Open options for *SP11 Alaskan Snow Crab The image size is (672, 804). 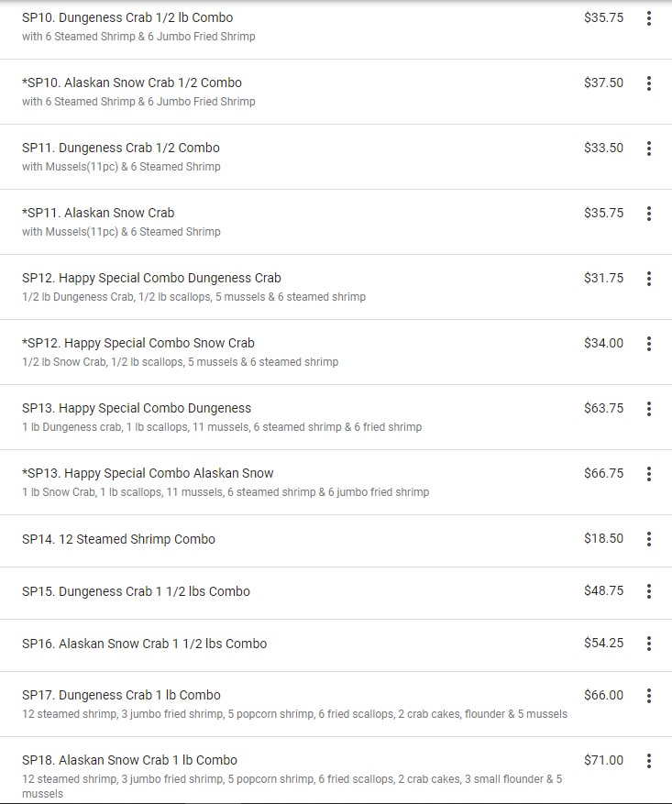click(x=649, y=214)
